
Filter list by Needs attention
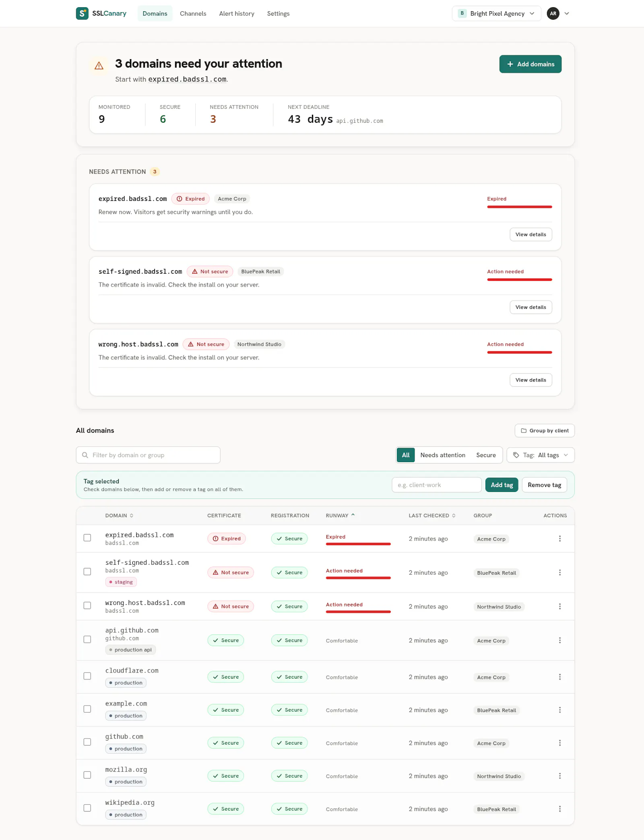point(443,455)
